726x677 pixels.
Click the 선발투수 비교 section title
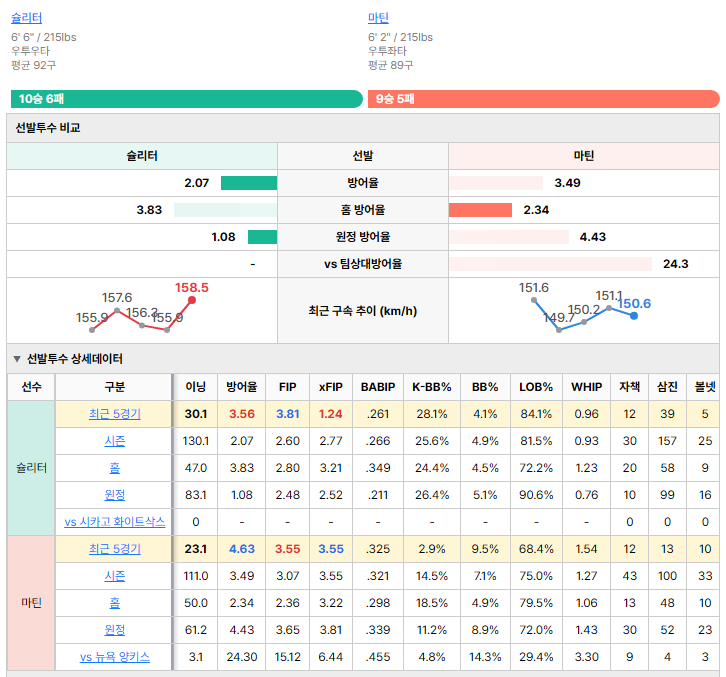pyautogui.click(x=48, y=128)
